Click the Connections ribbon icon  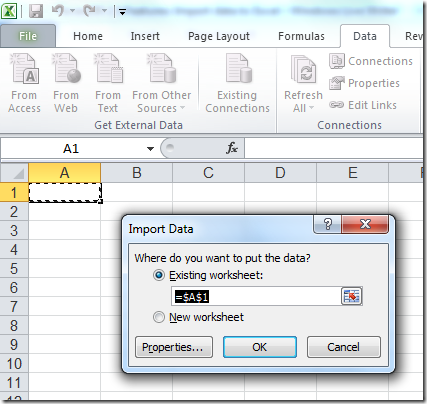(x=337, y=61)
